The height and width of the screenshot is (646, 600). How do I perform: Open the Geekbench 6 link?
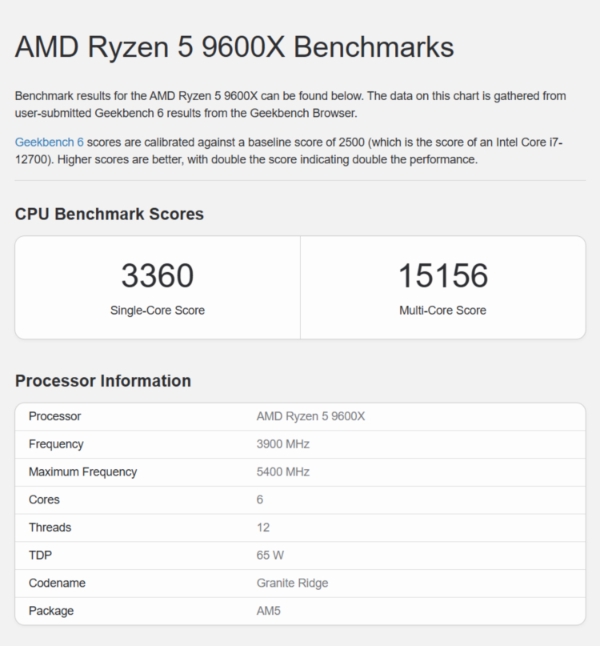pyautogui.click(x=49, y=142)
